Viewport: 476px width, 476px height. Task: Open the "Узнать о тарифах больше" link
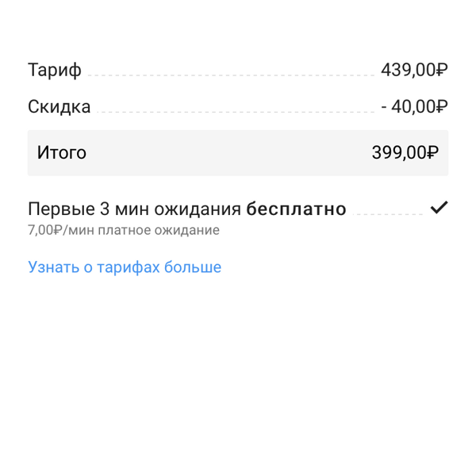click(125, 267)
